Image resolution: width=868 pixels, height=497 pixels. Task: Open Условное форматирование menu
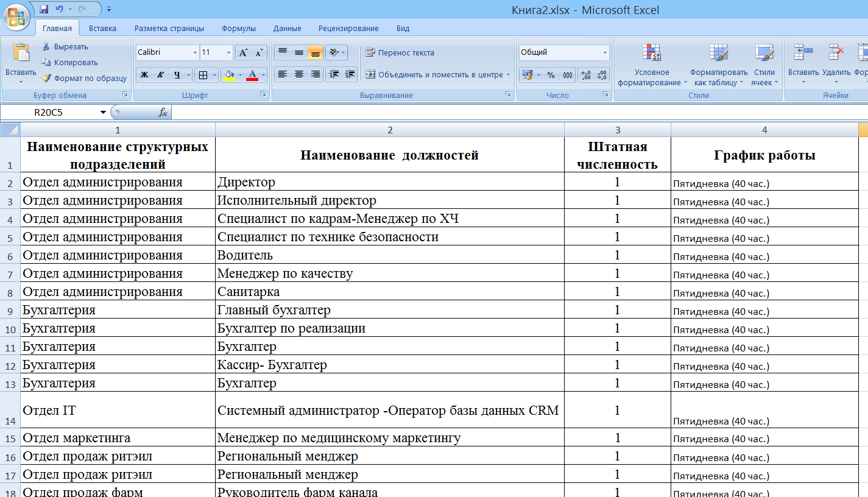(652, 66)
